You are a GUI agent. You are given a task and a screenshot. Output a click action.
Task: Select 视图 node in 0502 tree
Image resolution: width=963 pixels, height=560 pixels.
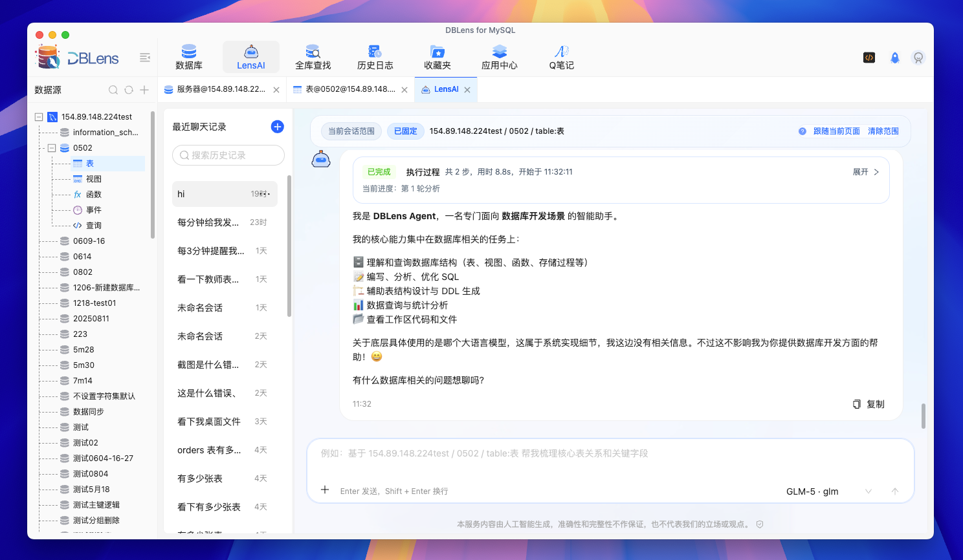[94, 179]
